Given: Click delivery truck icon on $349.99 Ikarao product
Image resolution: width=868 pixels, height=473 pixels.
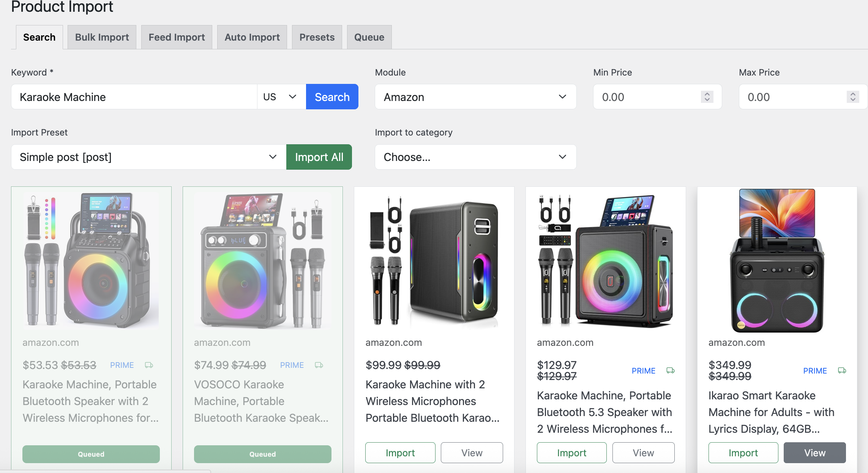Looking at the screenshot, I should [x=842, y=371].
